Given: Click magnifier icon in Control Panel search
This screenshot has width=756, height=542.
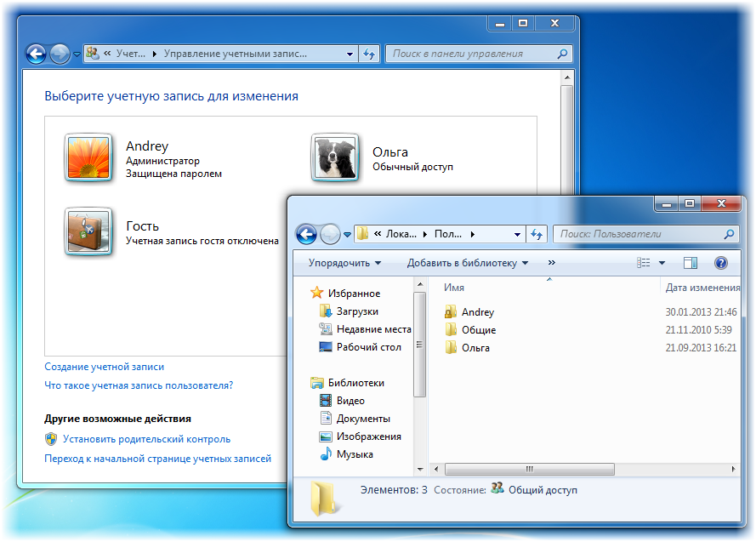Looking at the screenshot, I should pos(562,54).
